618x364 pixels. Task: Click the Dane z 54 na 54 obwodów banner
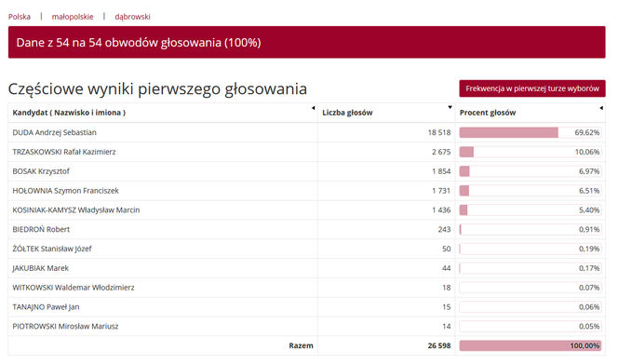pos(306,42)
